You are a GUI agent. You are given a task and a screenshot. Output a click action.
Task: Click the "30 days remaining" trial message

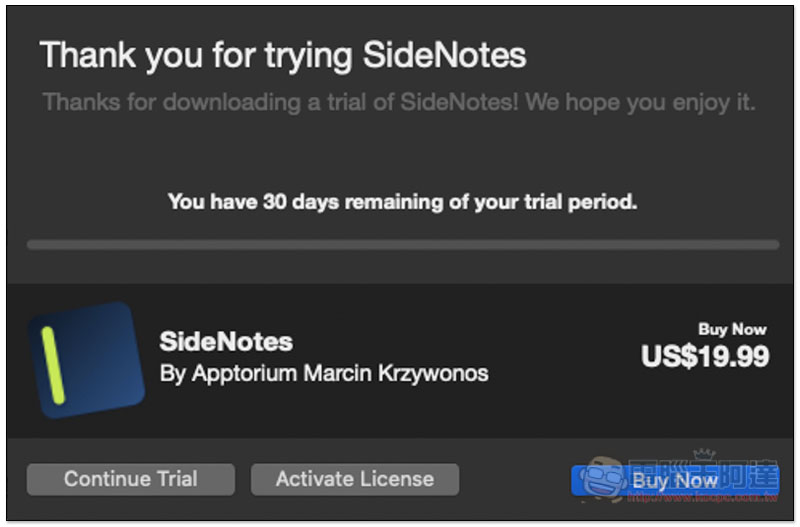pos(402,202)
